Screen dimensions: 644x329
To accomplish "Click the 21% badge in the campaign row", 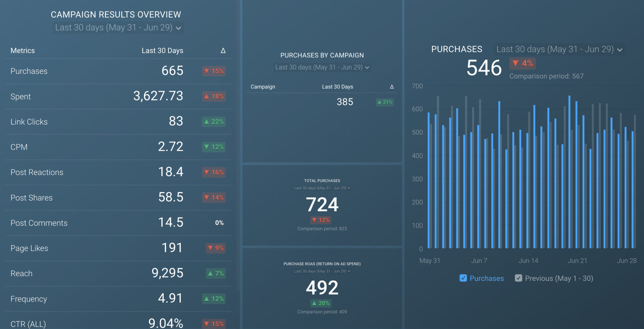I will click(x=385, y=102).
